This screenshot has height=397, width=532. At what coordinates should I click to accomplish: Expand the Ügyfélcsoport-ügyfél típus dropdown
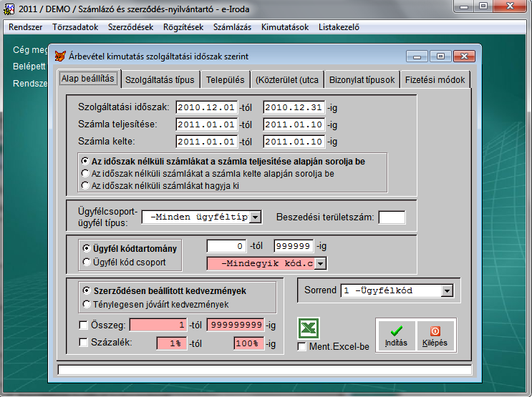pyautogui.click(x=256, y=217)
